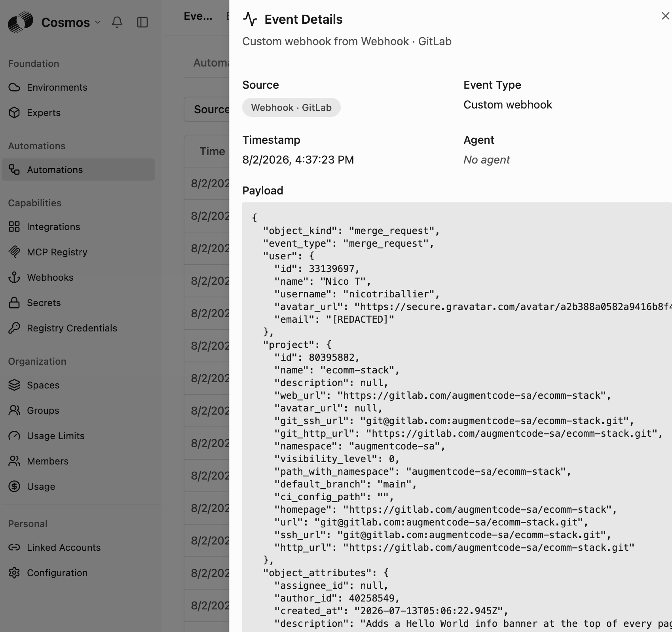
Task: Click the Configuration gear icon
Action: (x=14, y=573)
